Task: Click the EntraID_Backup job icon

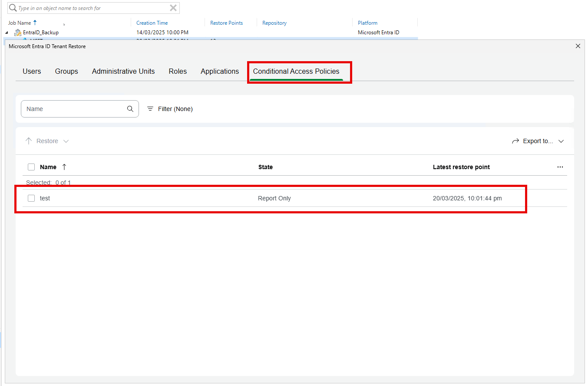Action: pyautogui.click(x=18, y=33)
